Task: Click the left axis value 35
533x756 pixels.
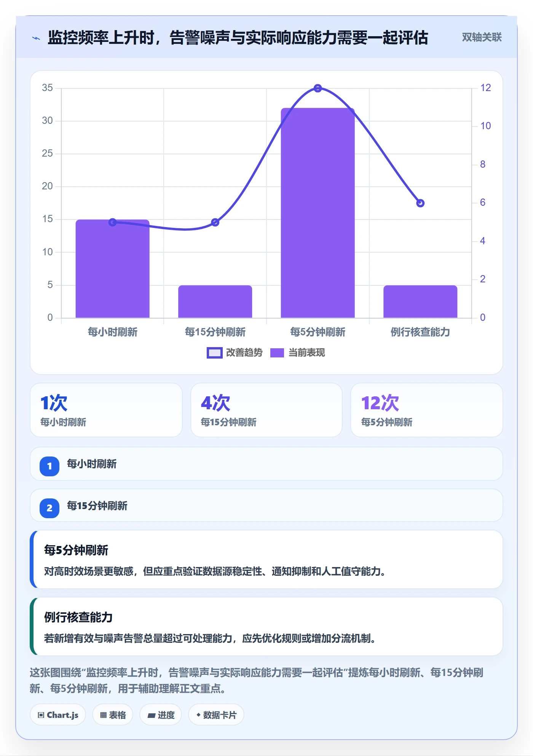Action: point(47,88)
